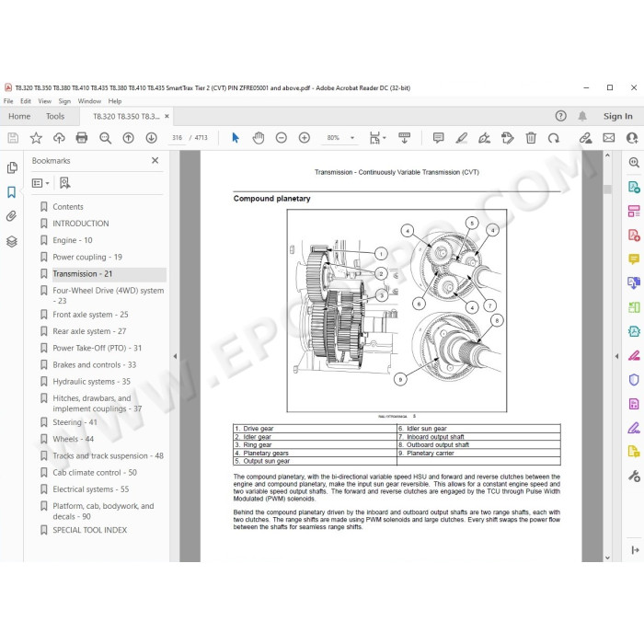
Task: Open the fit page options icon
Action: point(377,138)
